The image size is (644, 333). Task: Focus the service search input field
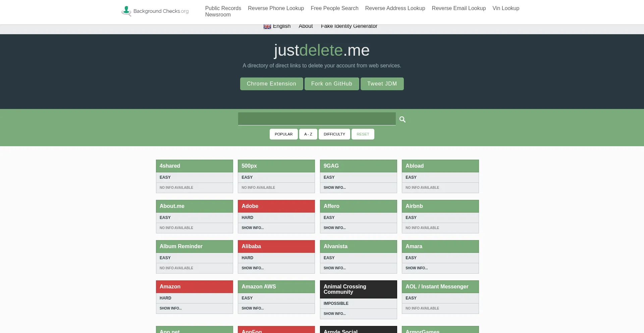click(x=317, y=119)
